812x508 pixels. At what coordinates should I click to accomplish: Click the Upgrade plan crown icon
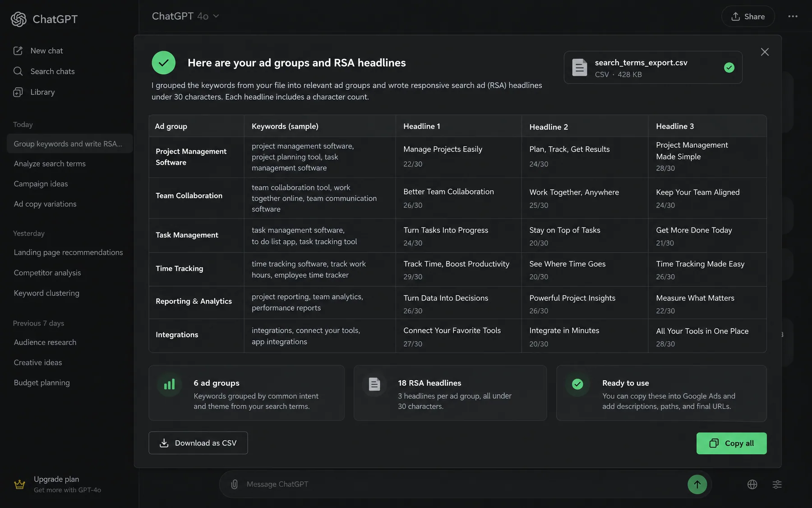(19, 485)
